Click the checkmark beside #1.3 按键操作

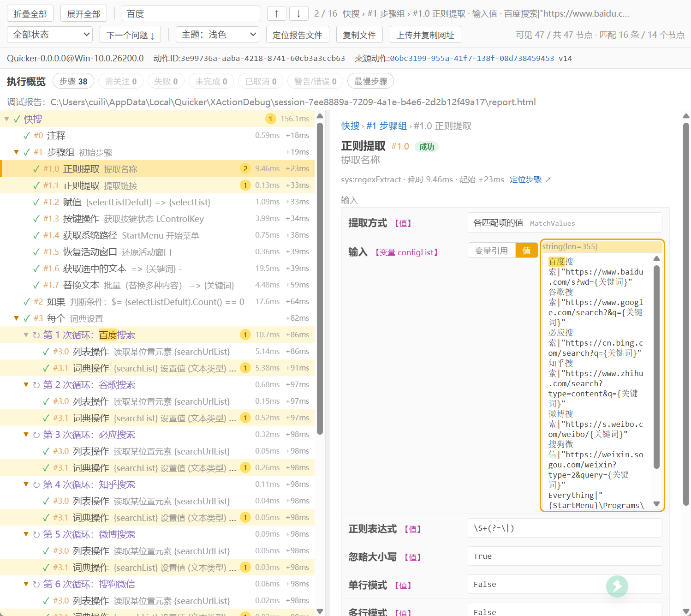(x=36, y=219)
